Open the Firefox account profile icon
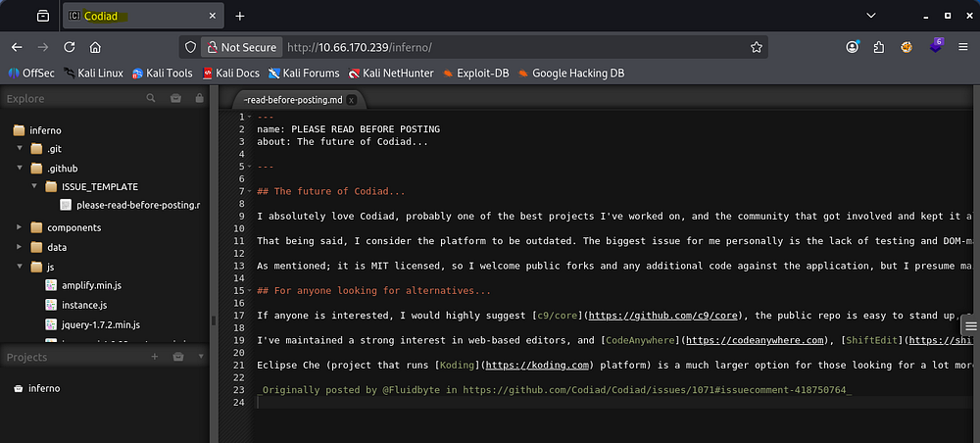980x443 pixels. (853, 47)
